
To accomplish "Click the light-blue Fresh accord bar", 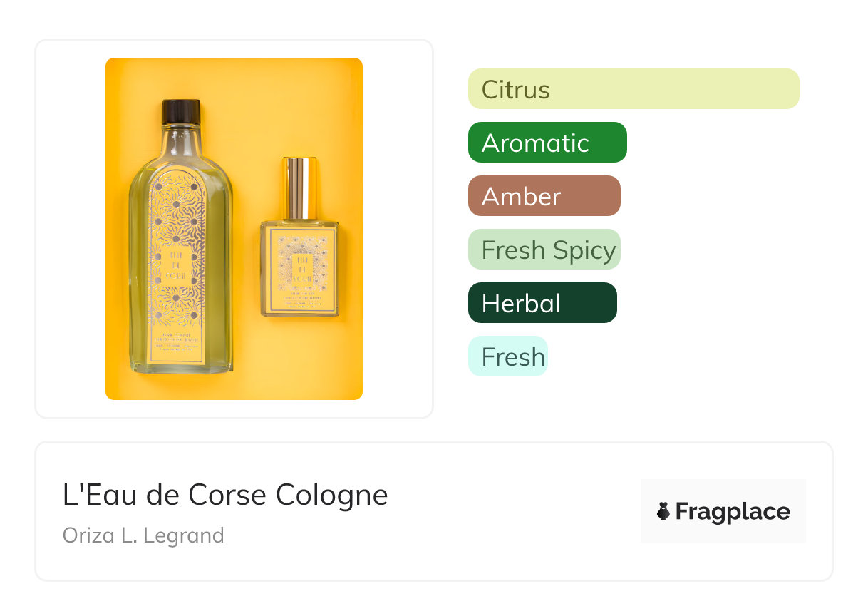I will (x=507, y=356).
